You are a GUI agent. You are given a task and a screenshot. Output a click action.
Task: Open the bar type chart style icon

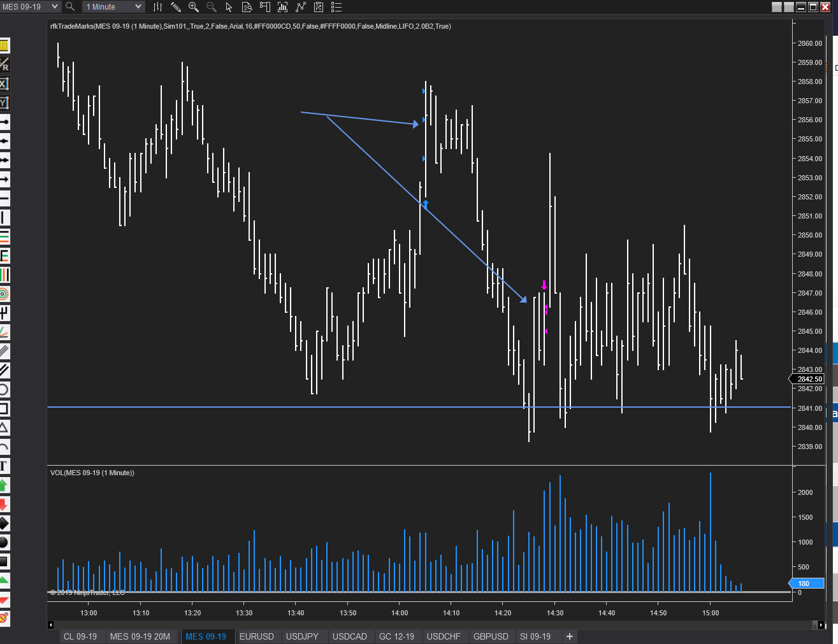[158, 7]
